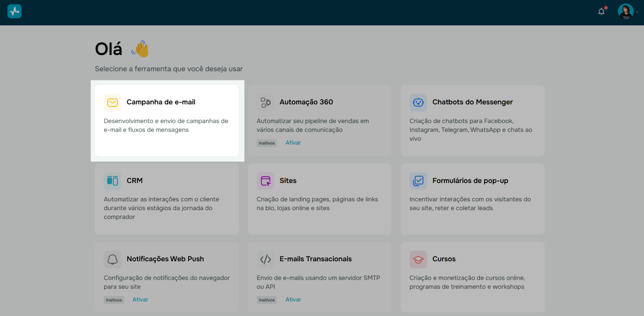Image resolution: width=644 pixels, height=316 pixels.
Task: Select the E-mails Transacionais code icon
Action: (265, 259)
